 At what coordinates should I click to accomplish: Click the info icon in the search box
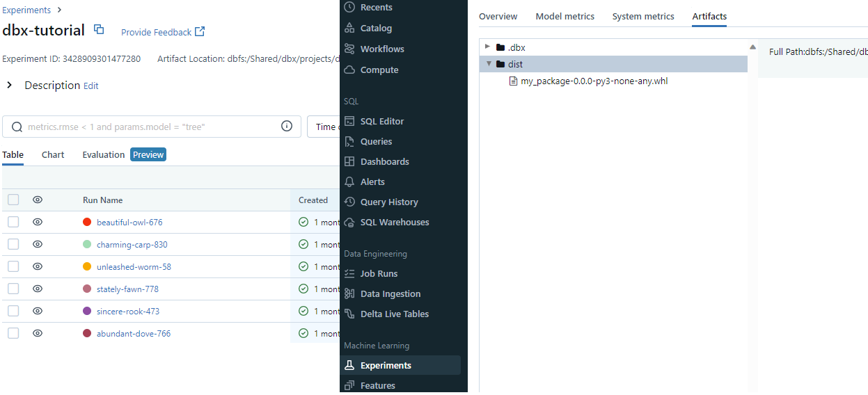click(x=286, y=126)
